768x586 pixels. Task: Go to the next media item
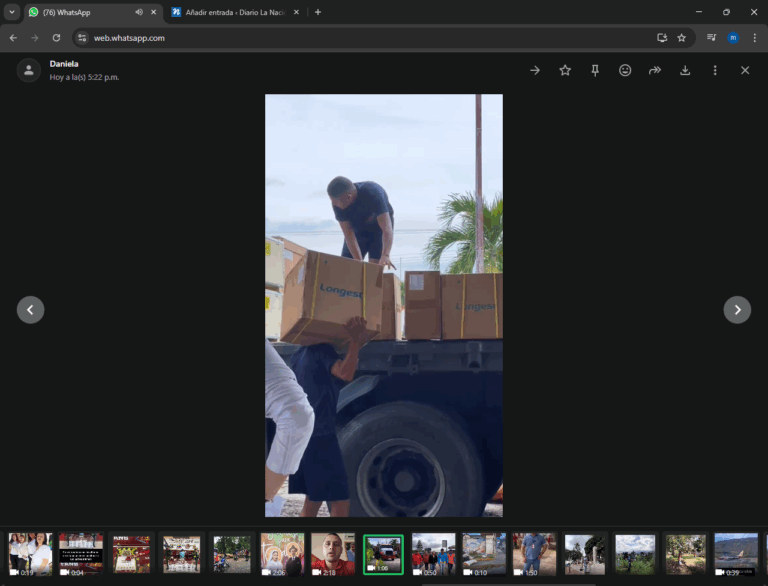click(x=737, y=310)
